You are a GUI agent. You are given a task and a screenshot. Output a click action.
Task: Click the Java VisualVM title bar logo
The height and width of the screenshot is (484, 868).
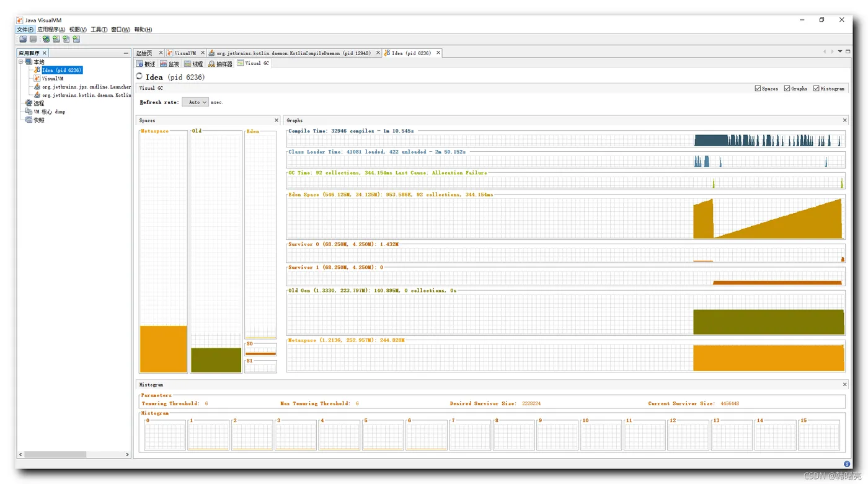point(20,20)
